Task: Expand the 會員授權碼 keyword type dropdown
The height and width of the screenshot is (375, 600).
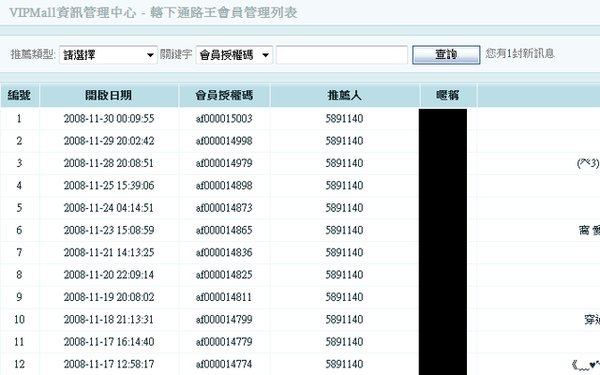Action: 234,55
